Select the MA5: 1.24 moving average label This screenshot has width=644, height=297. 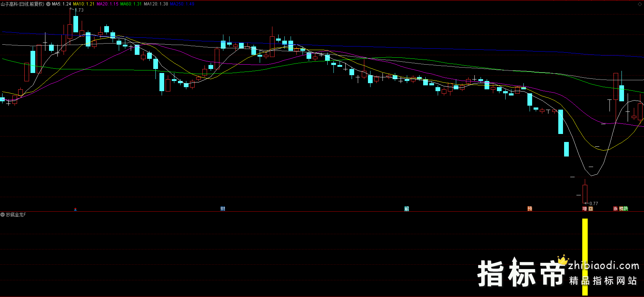point(61,4)
